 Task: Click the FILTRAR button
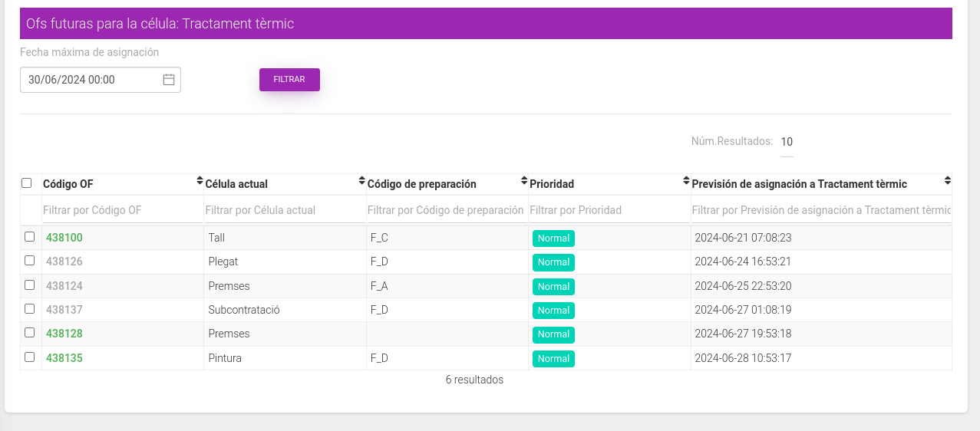click(x=289, y=80)
